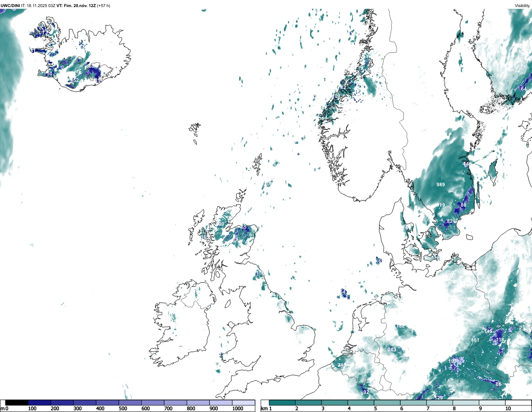This screenshot has height=412, width=532.
Task: Select the '263' value over Germany
Action: click(x=392, y=350)
